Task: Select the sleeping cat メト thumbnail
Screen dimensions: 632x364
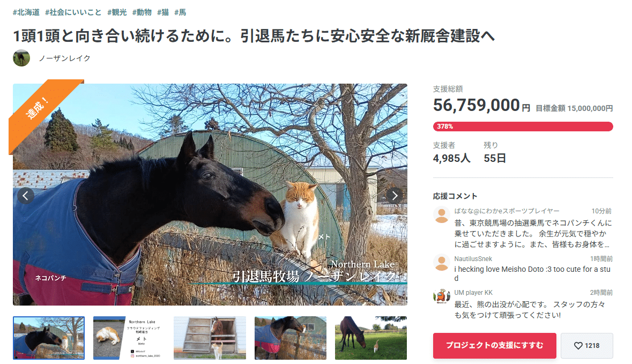Action: 129,338
